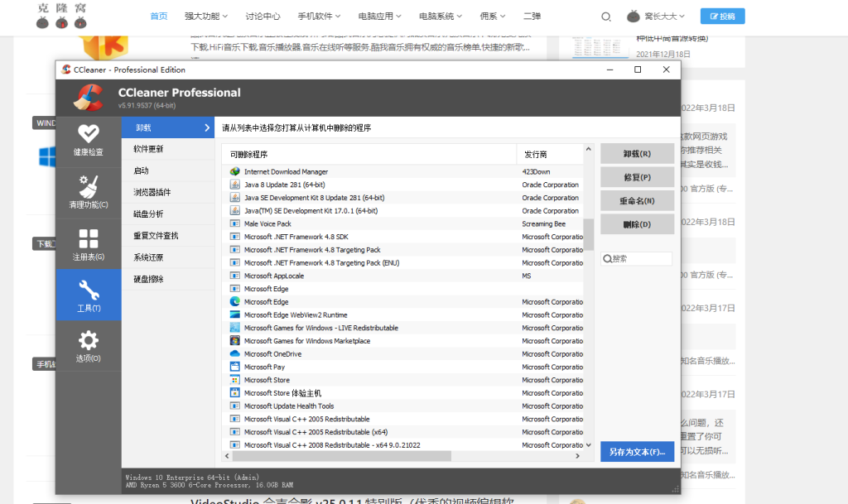Screen dimensions: 848x504
Task: Select Java(TM) SE Development Kit 17.0.1 row
Action: pyautogui.click(x=402, y=211)
